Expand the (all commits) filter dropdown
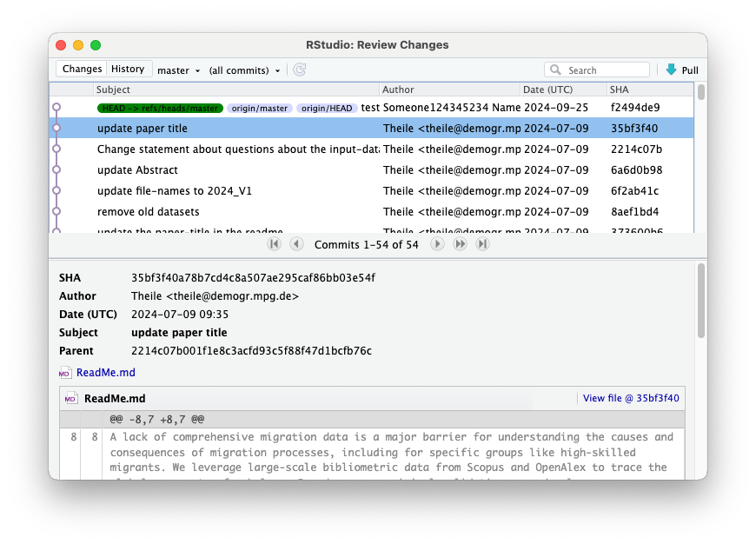 point(245,70)
